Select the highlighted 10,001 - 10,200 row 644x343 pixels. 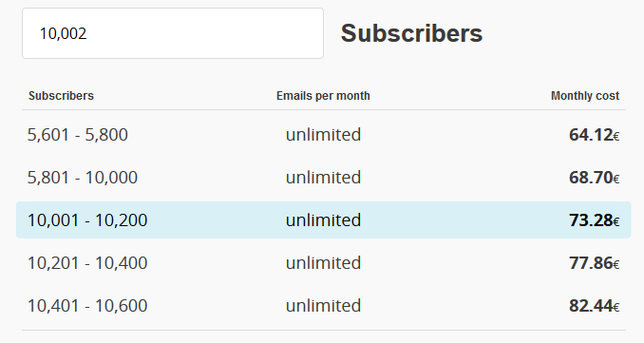tap(324, 219)
